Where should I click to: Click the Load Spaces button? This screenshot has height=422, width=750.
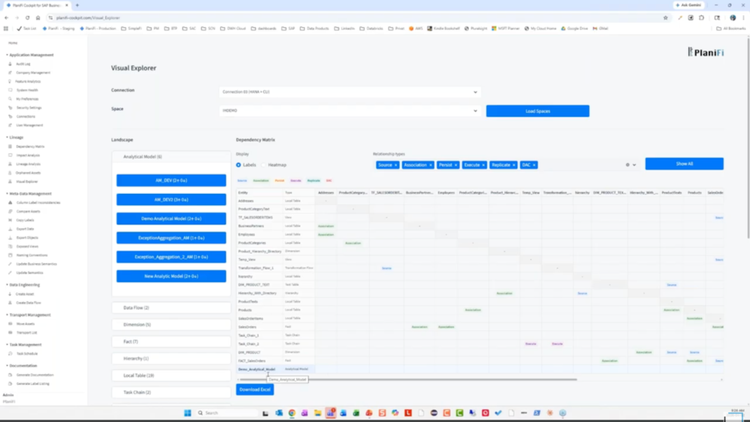point(538,111)
